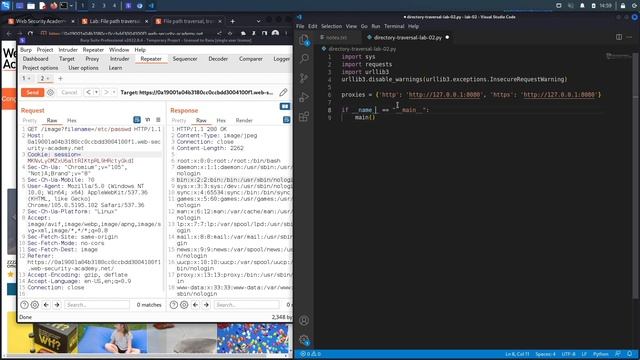Screen dimensions: 640x360
Task: Click Response panel search settings gear
Action: coord(184,305)
